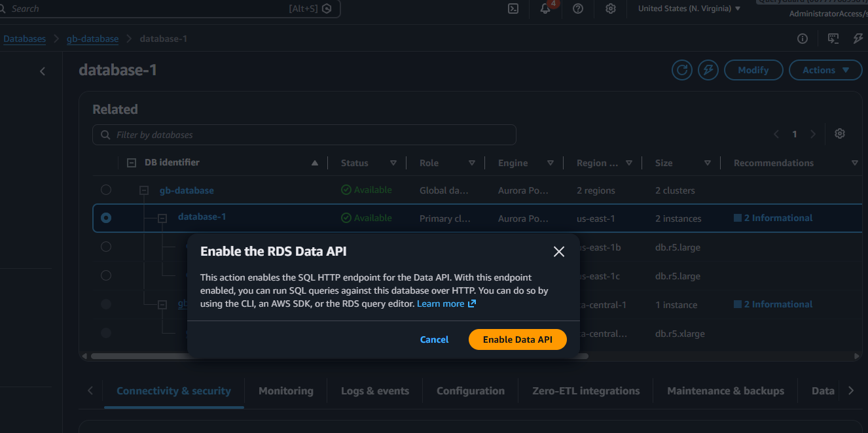
Task: Focus the top Search field
Action: pos(170,9)
